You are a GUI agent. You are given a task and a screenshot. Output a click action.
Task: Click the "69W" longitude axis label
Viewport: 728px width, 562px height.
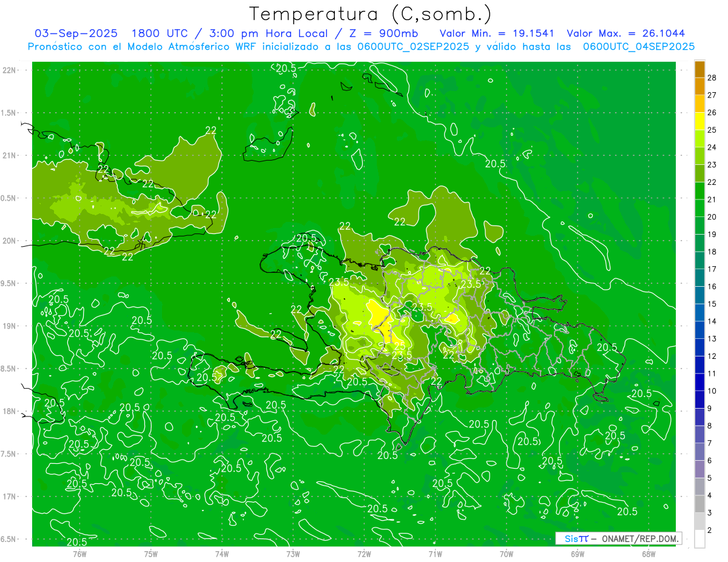pos(578,554)
